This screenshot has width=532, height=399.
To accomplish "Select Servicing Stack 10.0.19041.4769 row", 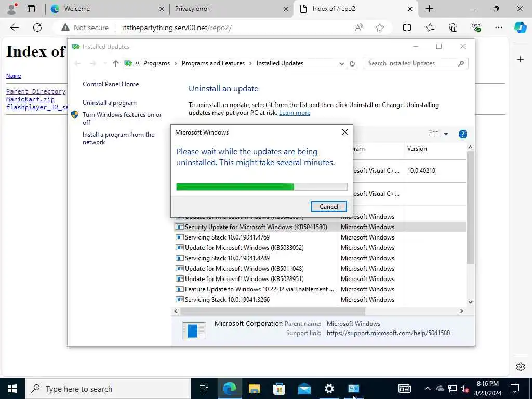I will (x=320, y=237).
